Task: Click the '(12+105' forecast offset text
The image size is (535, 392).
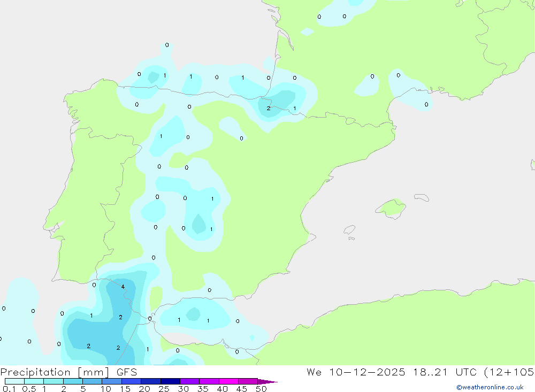Action: [509, 372]
